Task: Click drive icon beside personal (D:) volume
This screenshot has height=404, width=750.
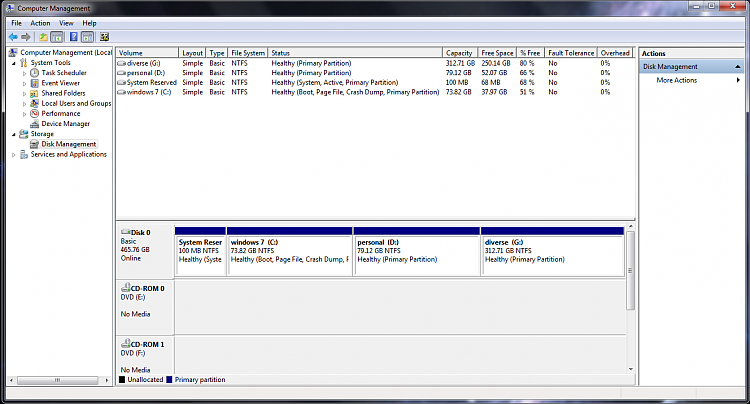Action: (x=121, y=73)
